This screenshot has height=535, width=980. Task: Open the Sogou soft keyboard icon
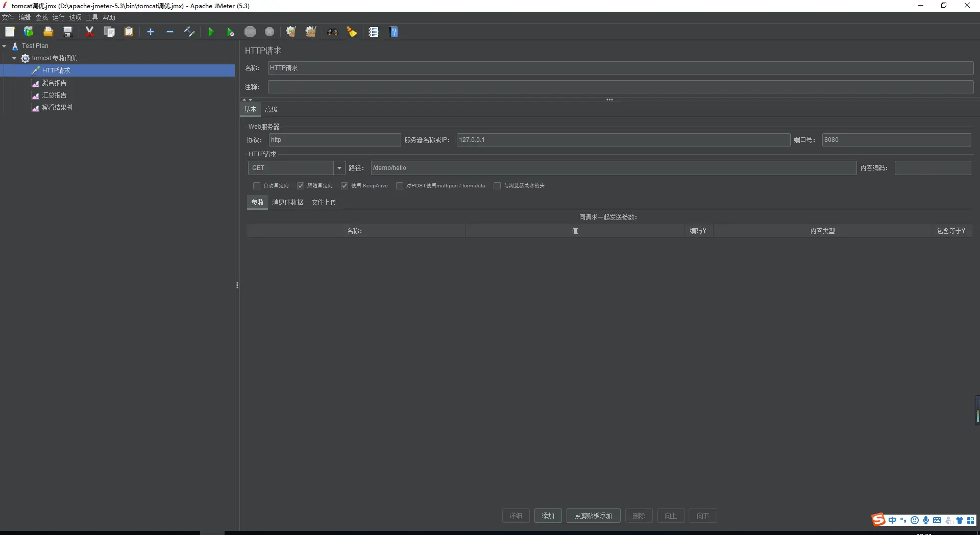click(937, 520)
